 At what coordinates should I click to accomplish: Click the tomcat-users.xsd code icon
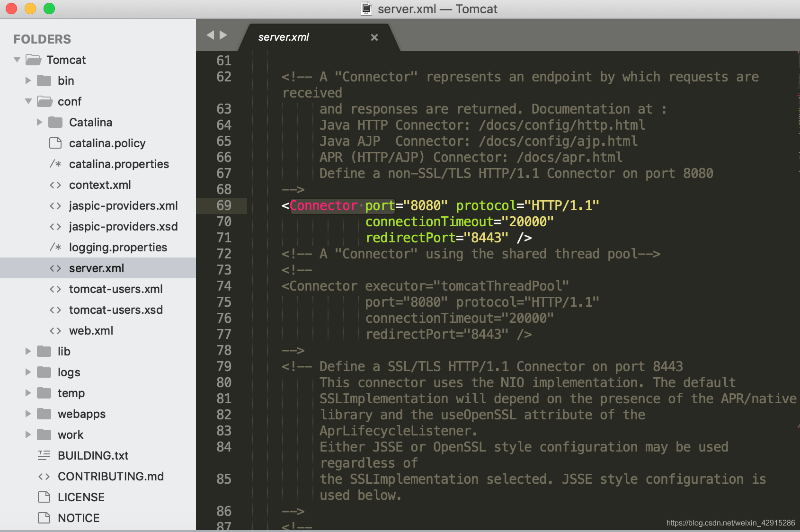coord(55,310)
